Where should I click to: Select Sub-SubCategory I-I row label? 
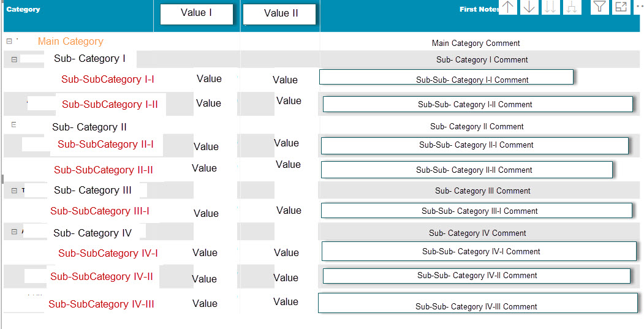pos(108,79)
